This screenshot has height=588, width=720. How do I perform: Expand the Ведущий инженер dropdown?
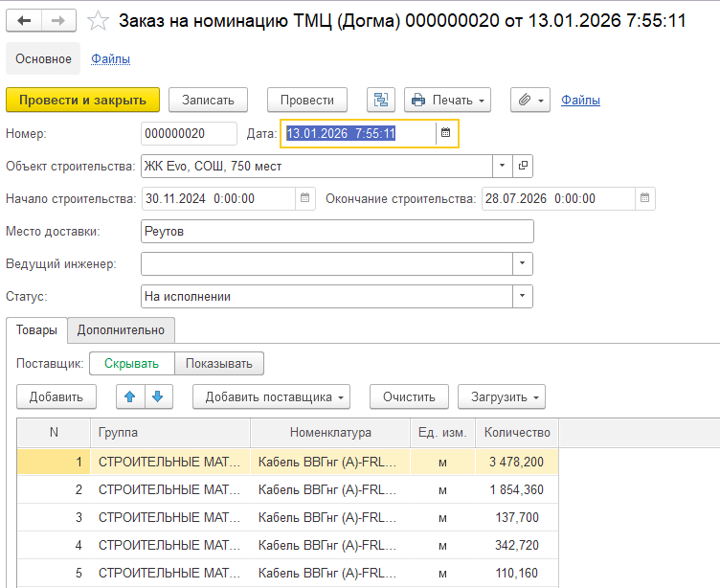[x=522, y=263]
